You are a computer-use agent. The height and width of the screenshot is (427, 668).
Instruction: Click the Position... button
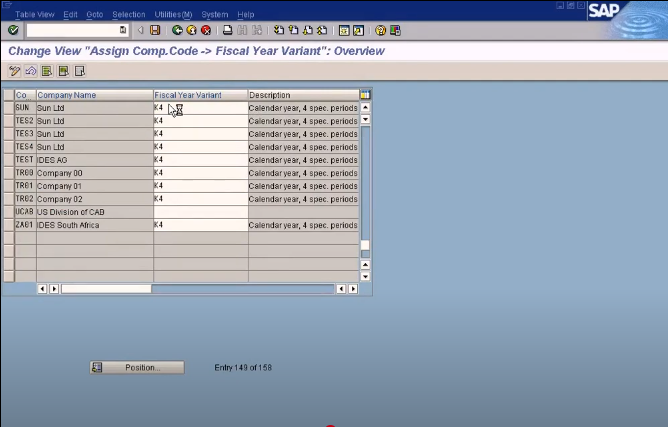click(137, 367)
